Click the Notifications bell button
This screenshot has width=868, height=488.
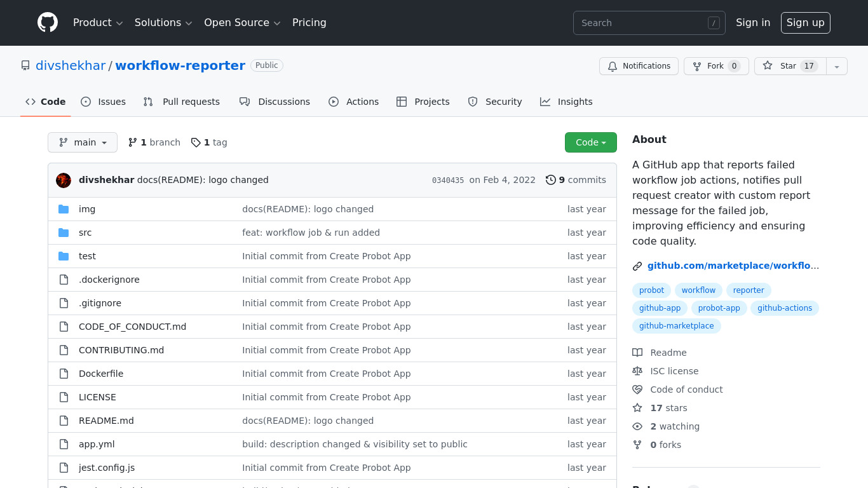(x=639, y=66)
